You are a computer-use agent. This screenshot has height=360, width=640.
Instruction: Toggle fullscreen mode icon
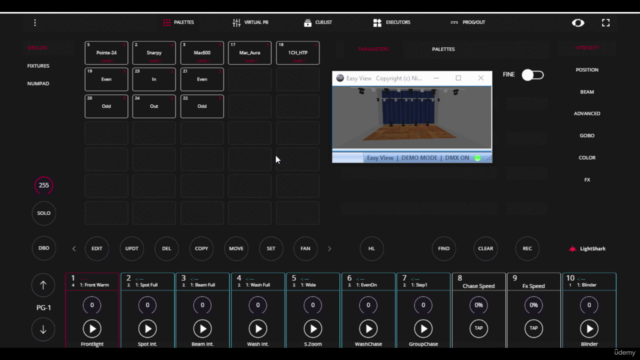606,23
